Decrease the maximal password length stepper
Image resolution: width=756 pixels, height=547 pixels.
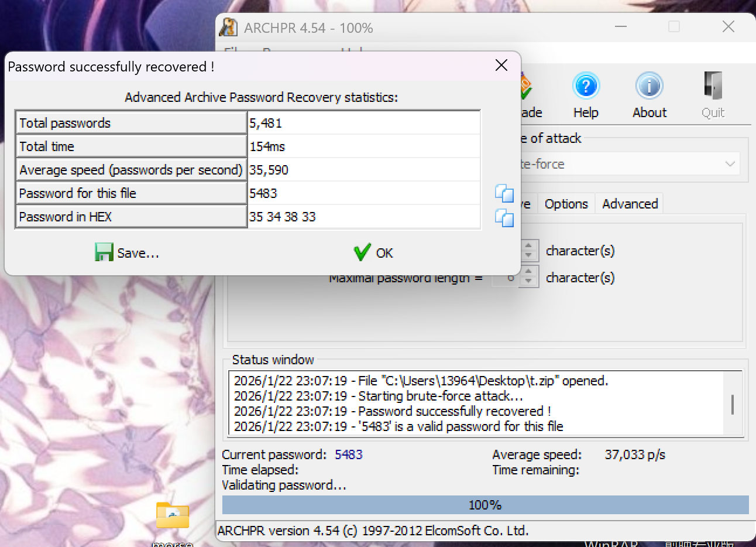529,282
